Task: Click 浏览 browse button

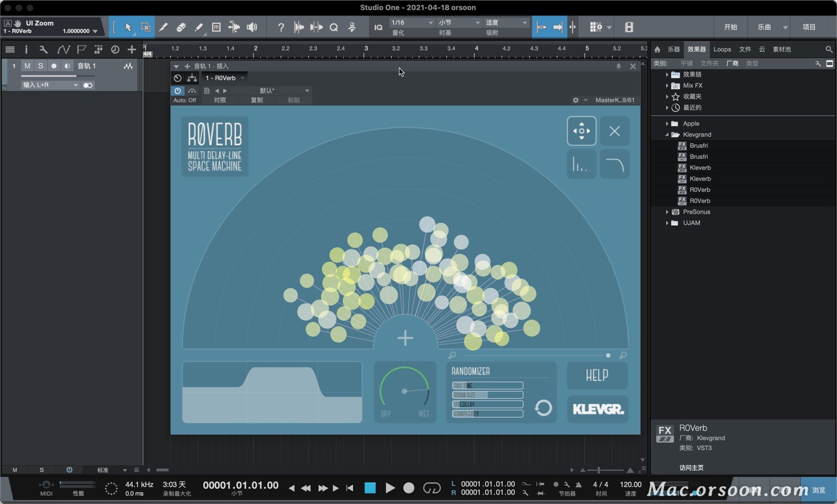Action: point(818,490)
